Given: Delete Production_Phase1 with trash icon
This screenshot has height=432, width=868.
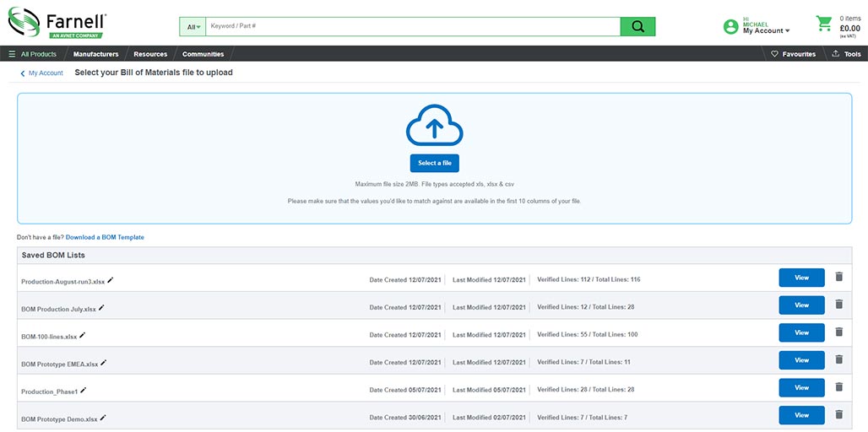Looking at the screenshot, I should point(838,387).
